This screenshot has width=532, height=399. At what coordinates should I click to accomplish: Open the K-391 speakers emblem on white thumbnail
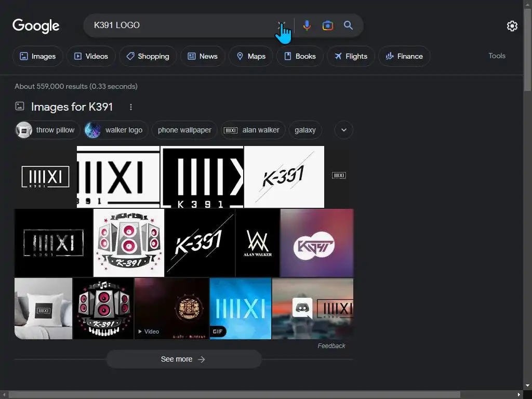[129, 243]
